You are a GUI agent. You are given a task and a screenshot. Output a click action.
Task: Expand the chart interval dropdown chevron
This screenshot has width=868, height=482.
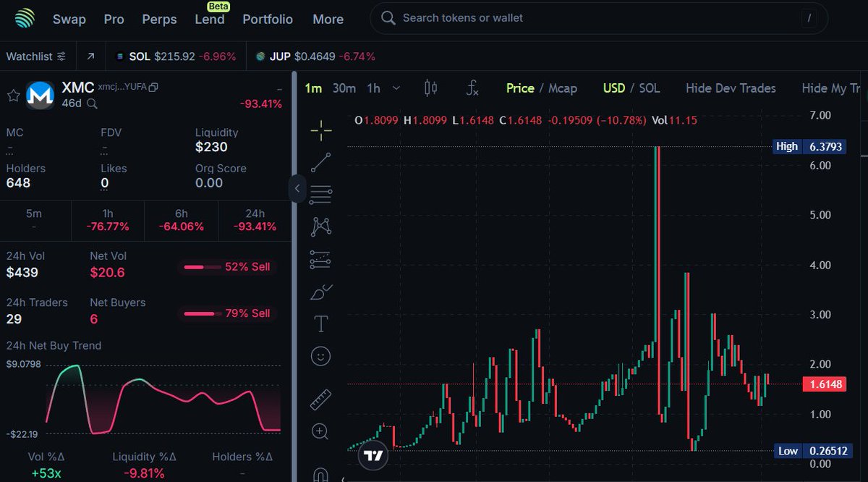tap(396, 88)
